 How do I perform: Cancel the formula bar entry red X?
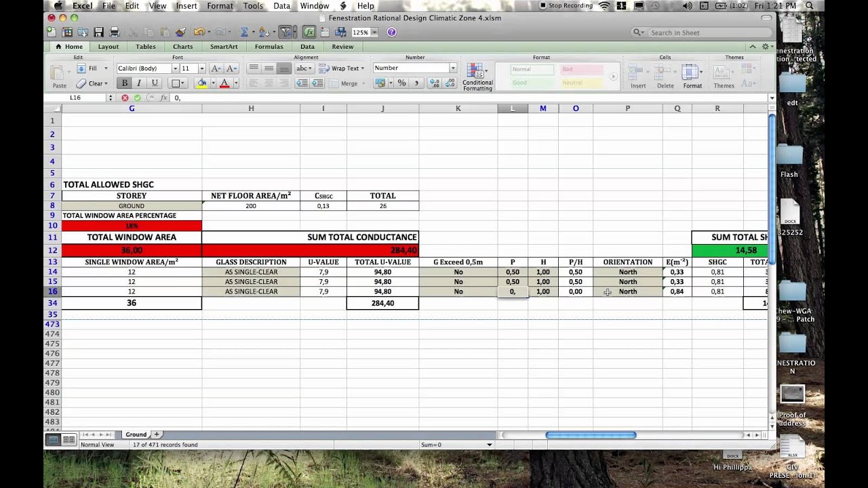click(x=125, y=98)
